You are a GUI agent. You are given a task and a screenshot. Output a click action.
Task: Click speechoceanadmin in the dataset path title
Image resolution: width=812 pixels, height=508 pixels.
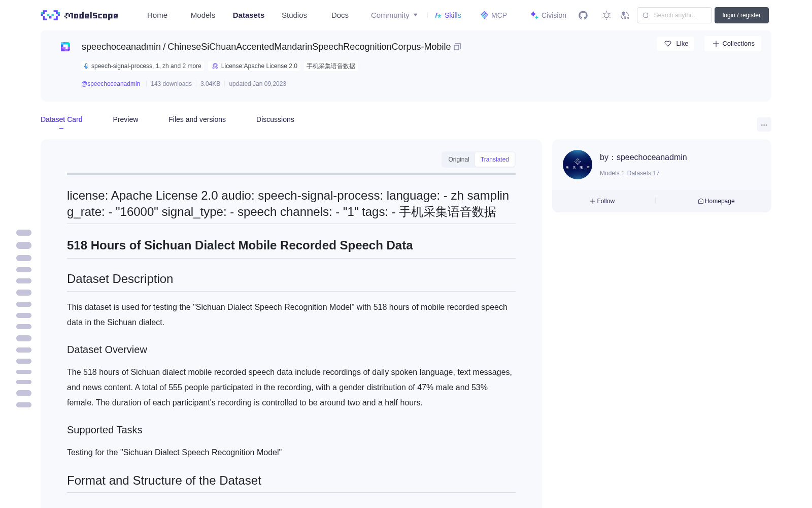pos(121,47)
